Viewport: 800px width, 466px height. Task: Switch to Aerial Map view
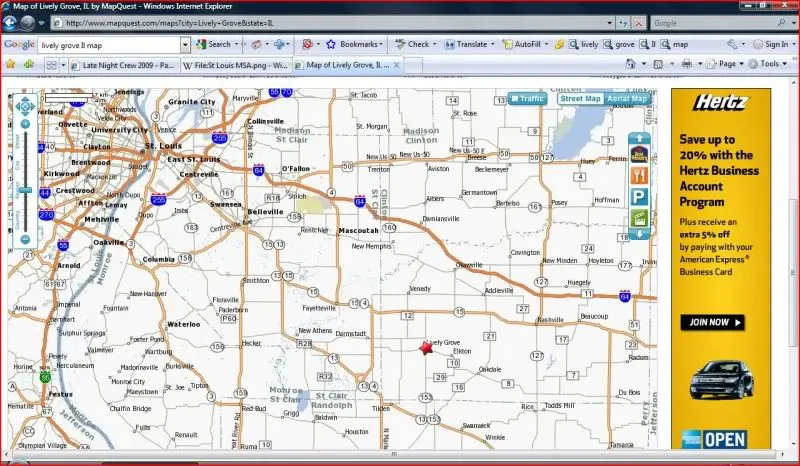click(627, 99)
